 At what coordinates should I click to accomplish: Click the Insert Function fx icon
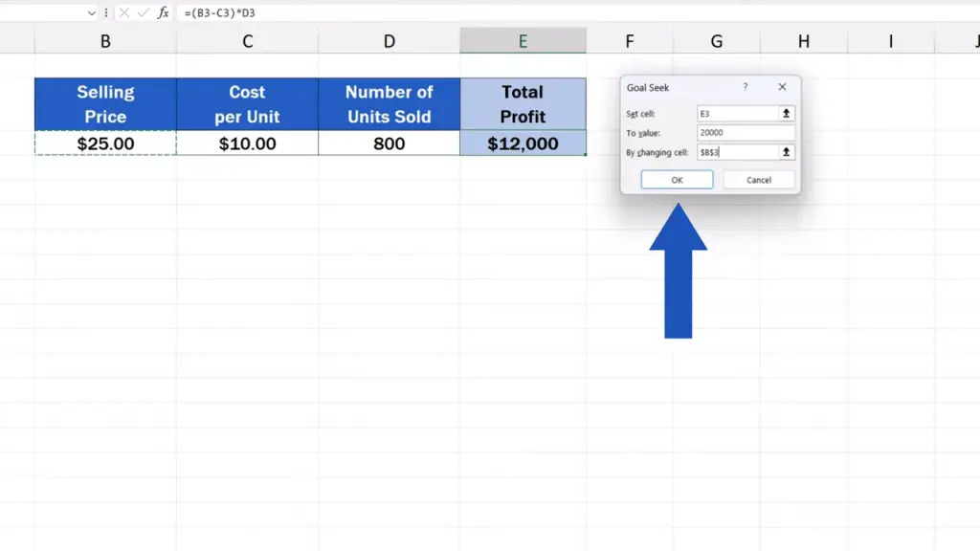tap(164, 12)
